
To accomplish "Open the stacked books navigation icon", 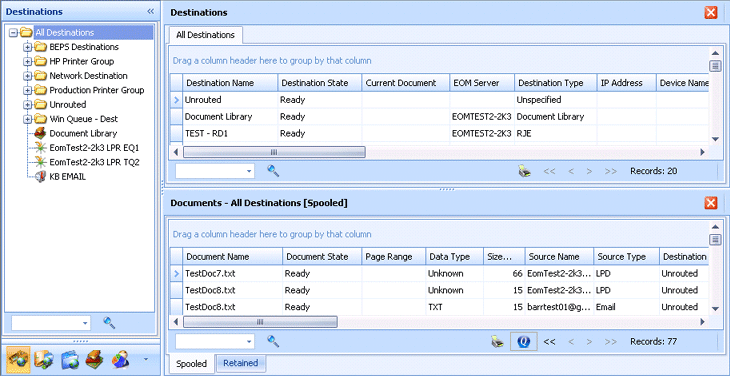I will (95, 360).
